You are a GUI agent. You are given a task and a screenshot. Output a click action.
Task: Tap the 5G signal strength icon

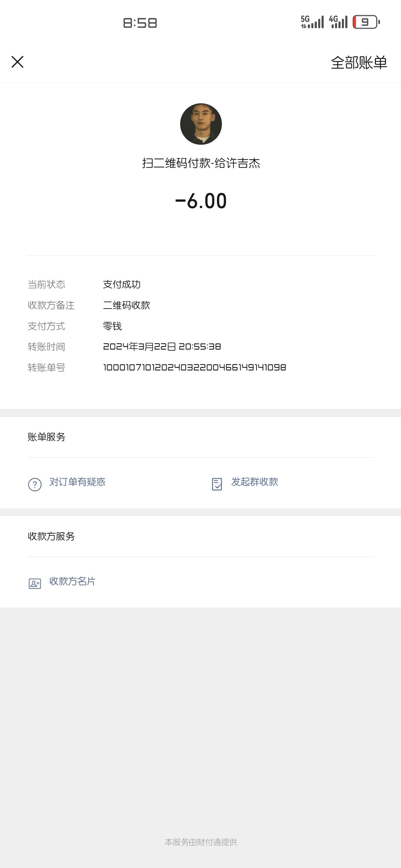point(312,22)
